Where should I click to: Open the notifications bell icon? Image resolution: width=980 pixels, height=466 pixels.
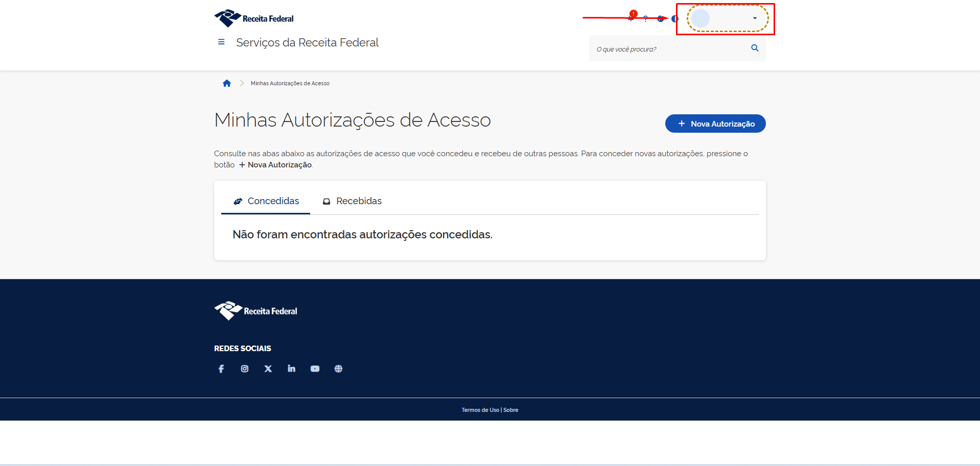(x=631, y=18)
